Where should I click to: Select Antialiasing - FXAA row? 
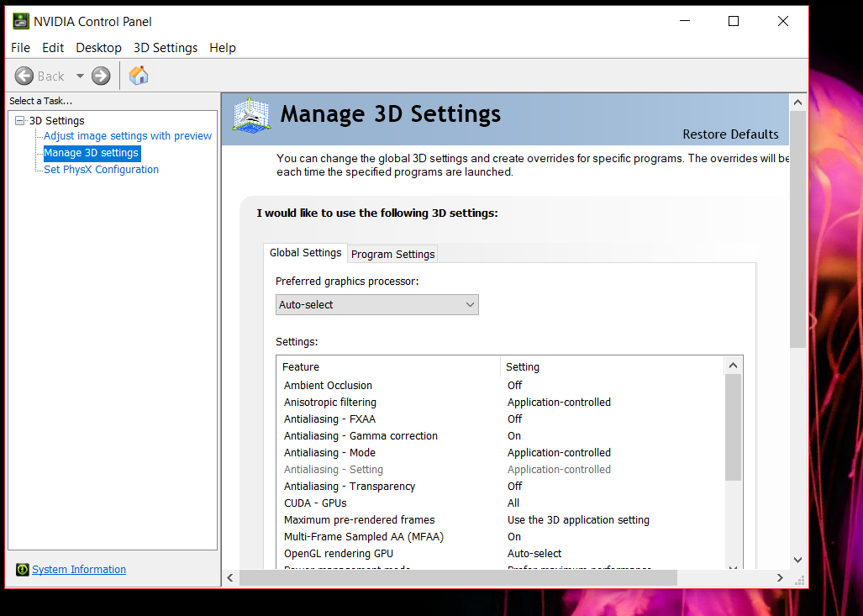500,419
